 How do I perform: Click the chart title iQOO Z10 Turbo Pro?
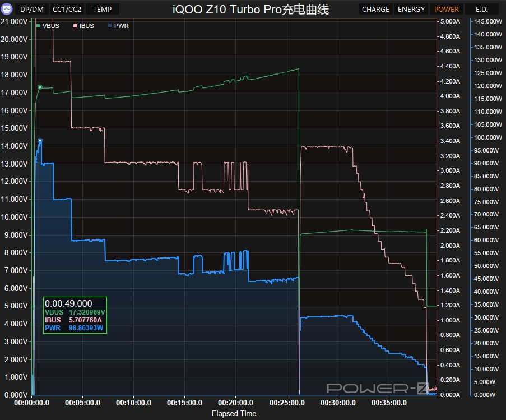pyautogui.click(x=250, y=10)
